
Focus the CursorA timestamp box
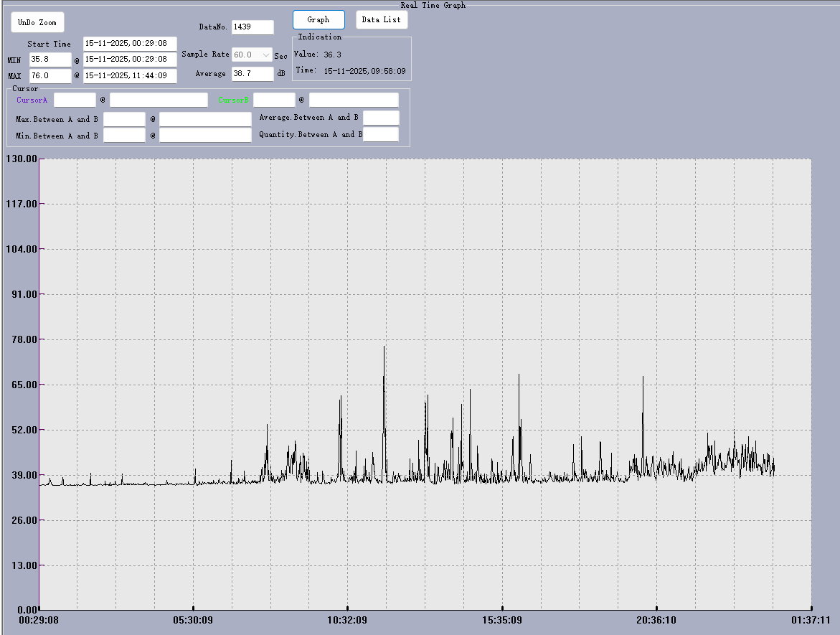(x=159, y=100)
